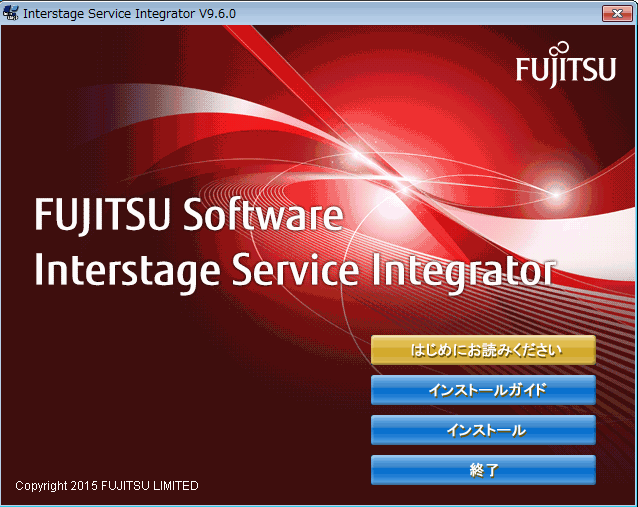Close the Interstage Service Integrator window
Viewport: 638px width, 507px height.
pos(617,13)
